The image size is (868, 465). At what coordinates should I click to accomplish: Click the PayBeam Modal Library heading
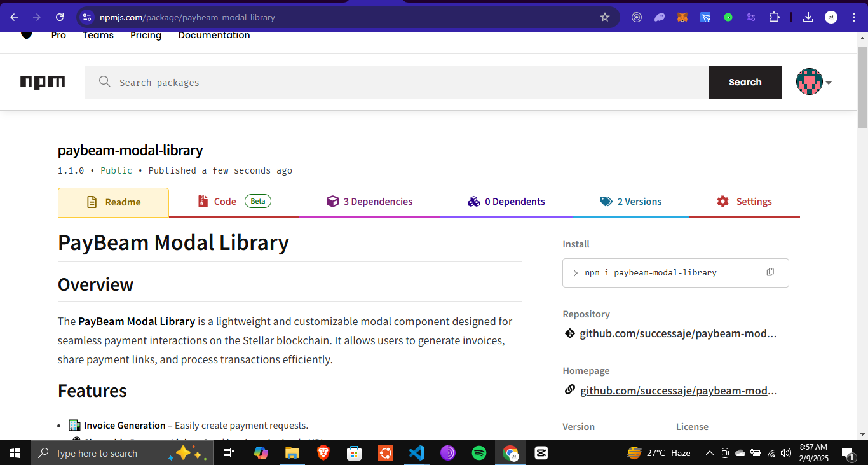pos(173,242)
